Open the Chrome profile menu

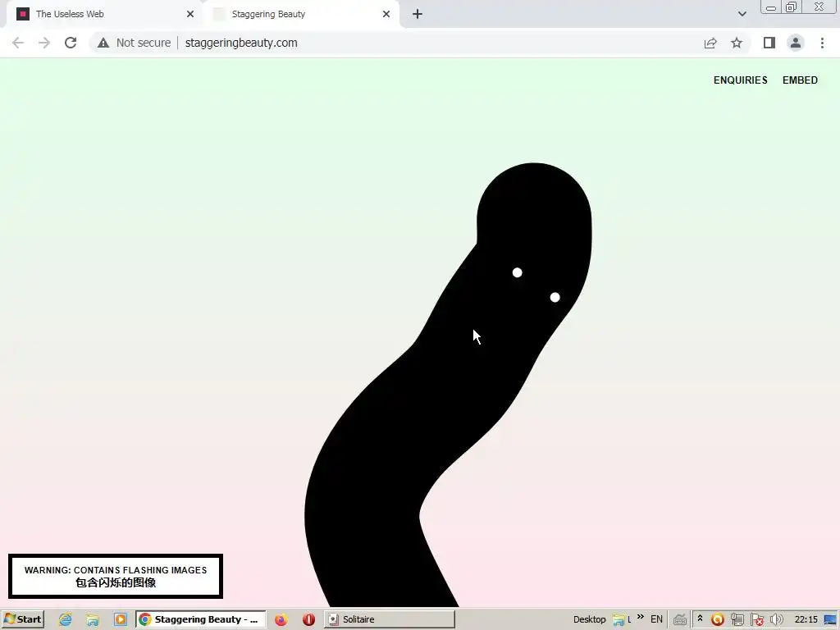click(x=796, y=43)
